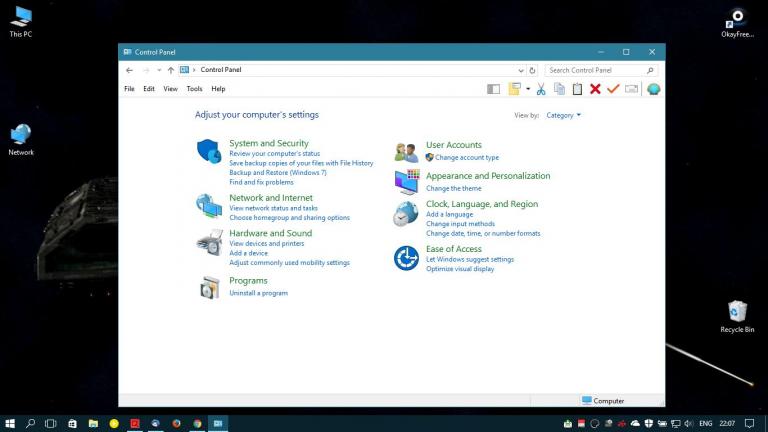The height and width of the screenshot is (432, 768).
Task: Open the Ease of Access icon
Action: click(x=406, y=258)
